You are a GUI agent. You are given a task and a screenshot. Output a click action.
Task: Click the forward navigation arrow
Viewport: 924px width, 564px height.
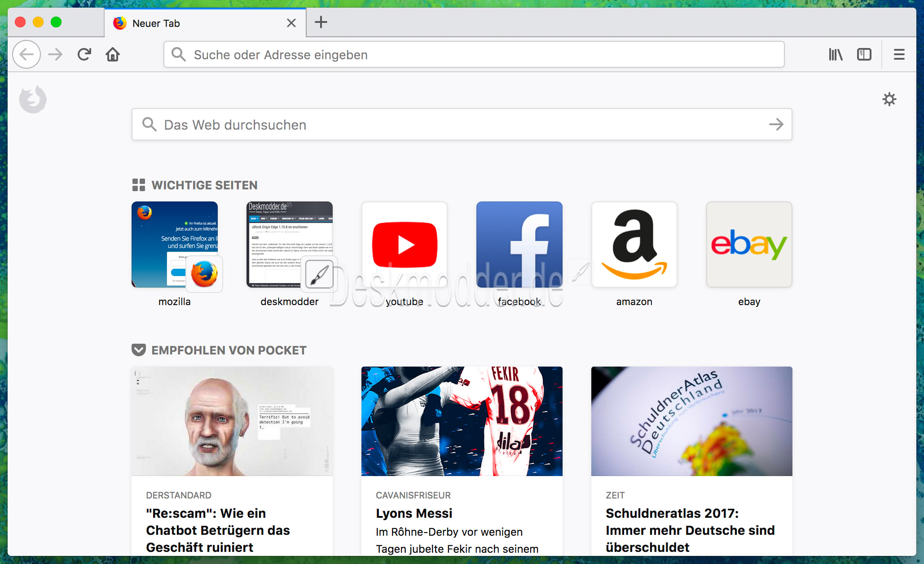click(x=55, y=55)
